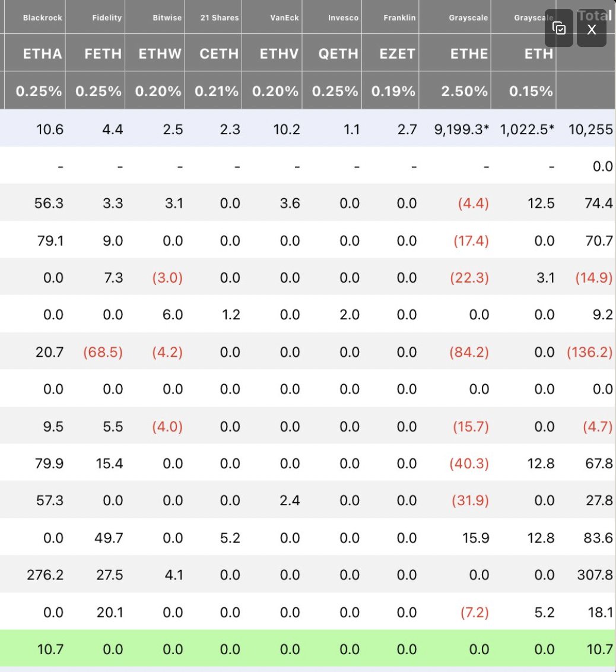Viewport: 616px width, 672px height.
Task: Click the 70.7 total cell
Action: click(599, 240)
